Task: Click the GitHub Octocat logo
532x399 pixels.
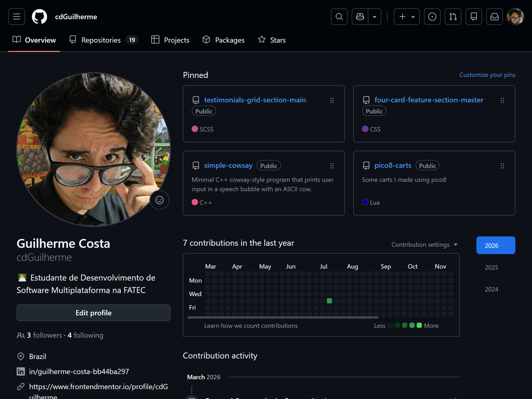Action: 39,17
